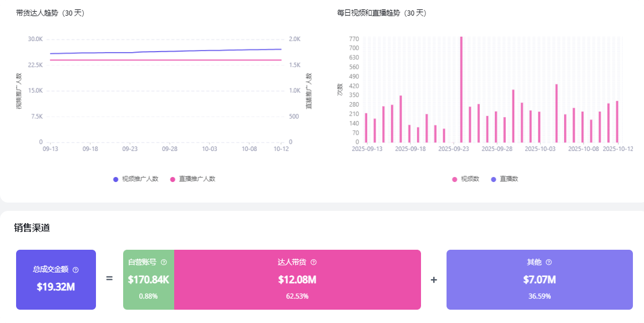Show the info icon beside 其他
This screenshot has height=323, width=644.
click(549, 262)
